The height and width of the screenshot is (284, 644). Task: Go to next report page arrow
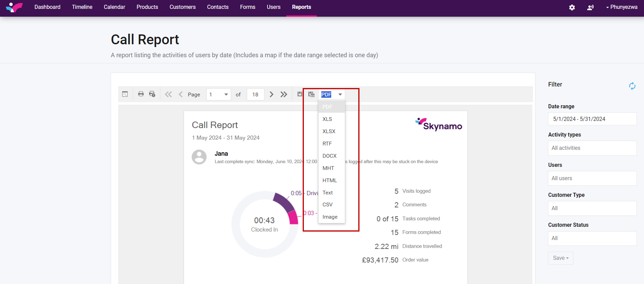(x=272, y=94)
